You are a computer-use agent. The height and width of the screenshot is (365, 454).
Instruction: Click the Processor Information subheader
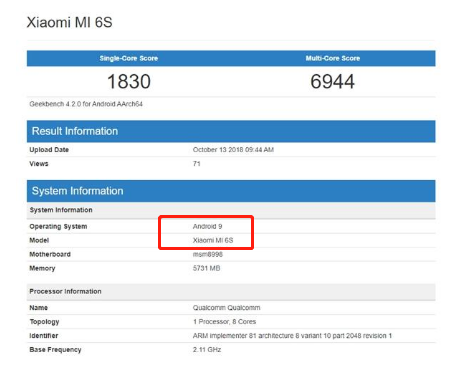point(65,291)
